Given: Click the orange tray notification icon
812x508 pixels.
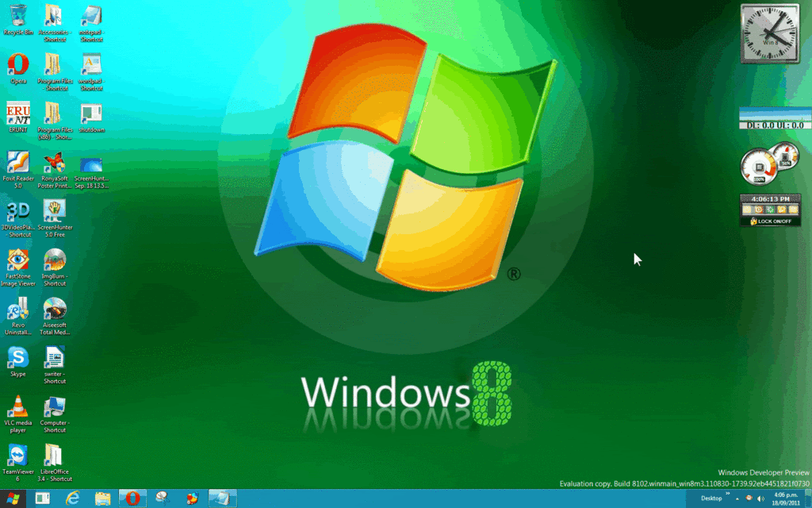Looking at the screenshot, I should [749, 498].
